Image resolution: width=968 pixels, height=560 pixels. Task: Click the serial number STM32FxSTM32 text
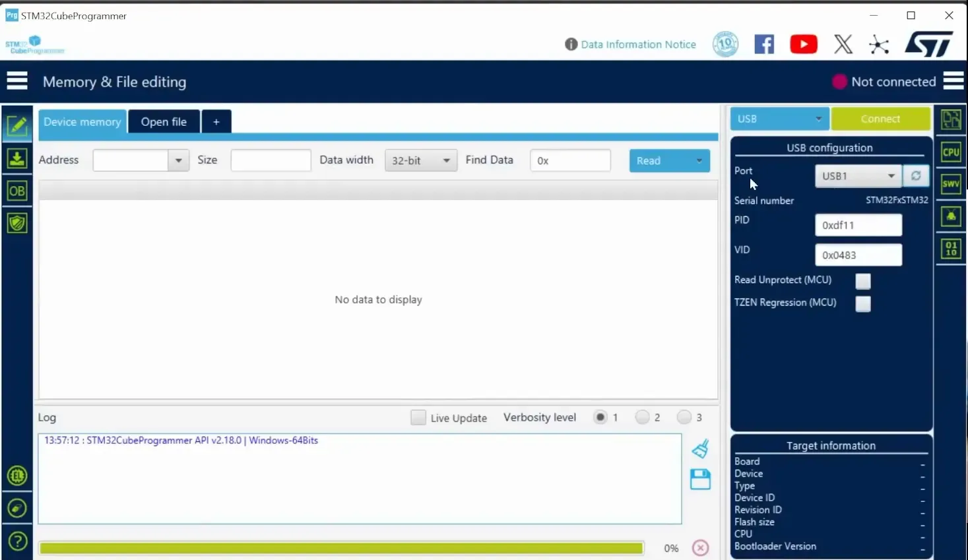(x=897, y=200)
